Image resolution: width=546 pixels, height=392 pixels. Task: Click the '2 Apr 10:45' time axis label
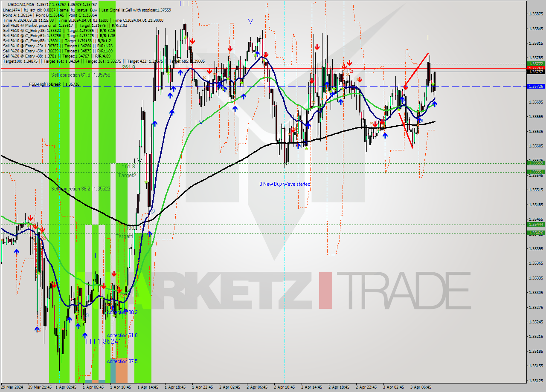[x=284, y=387]
